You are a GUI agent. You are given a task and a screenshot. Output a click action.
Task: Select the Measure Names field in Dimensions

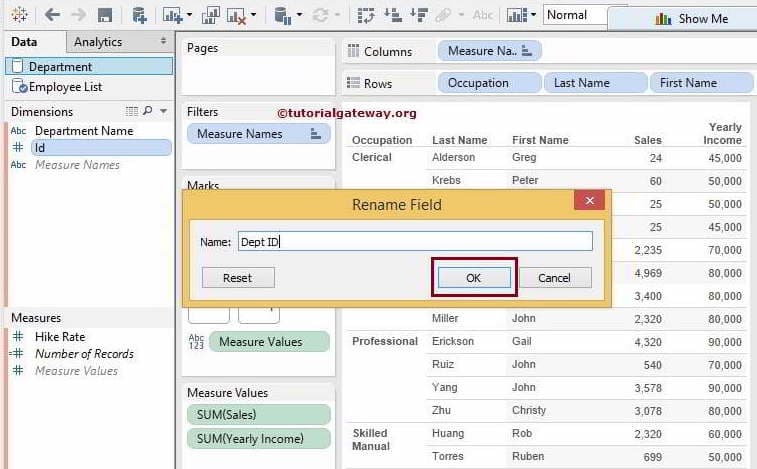pyautogui.click(x=77, y=165)
